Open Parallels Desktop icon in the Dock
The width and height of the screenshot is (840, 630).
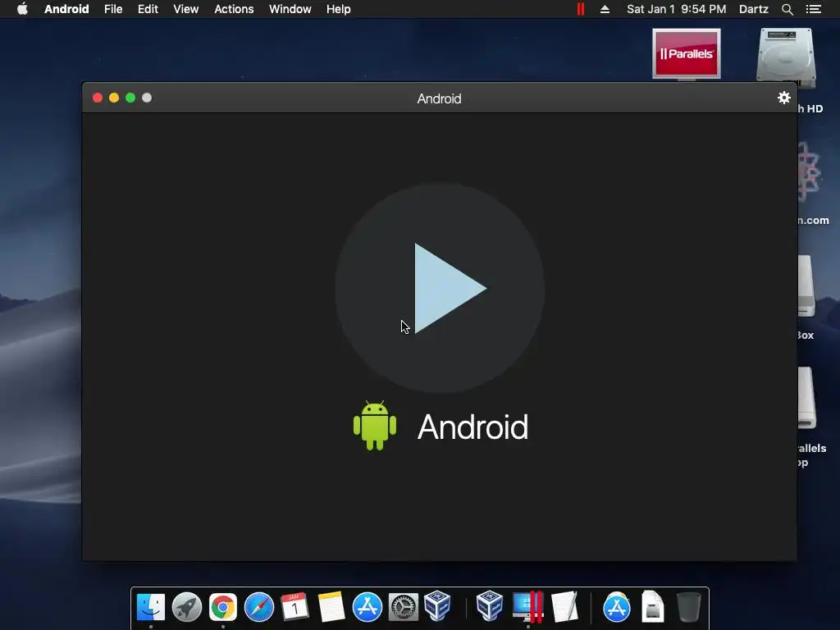(x=527, y=608)
